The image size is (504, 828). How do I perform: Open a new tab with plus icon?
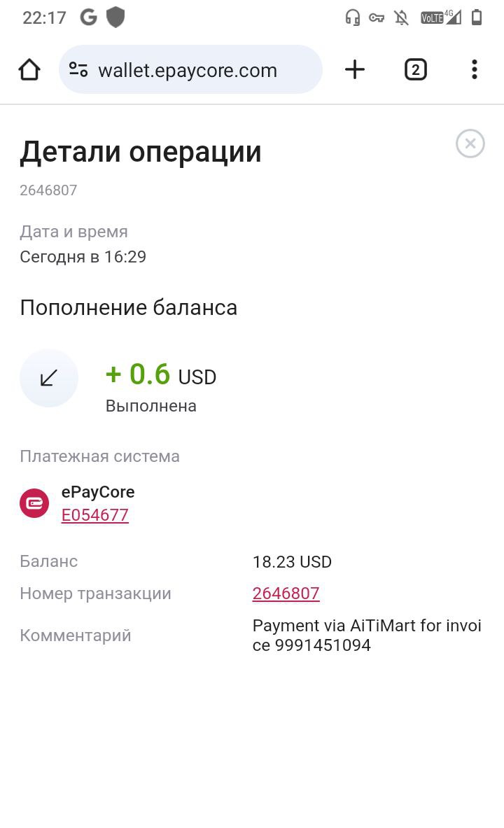coord(355,70)
